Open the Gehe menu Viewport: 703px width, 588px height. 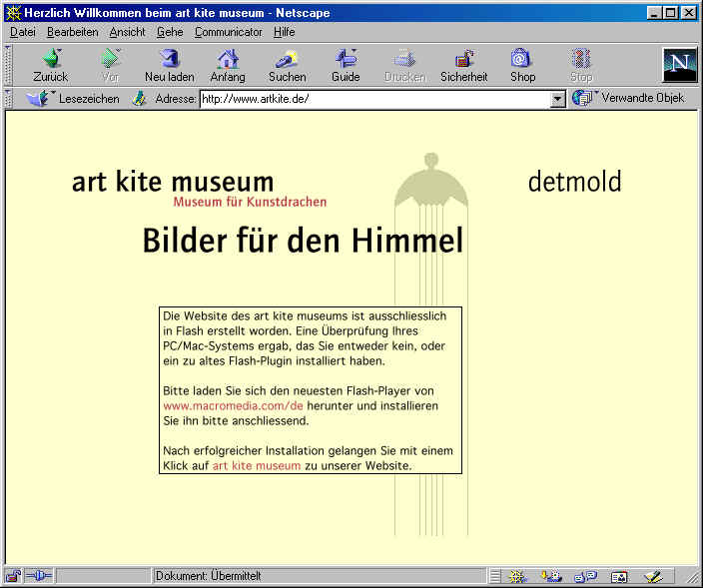pos(170,32)
